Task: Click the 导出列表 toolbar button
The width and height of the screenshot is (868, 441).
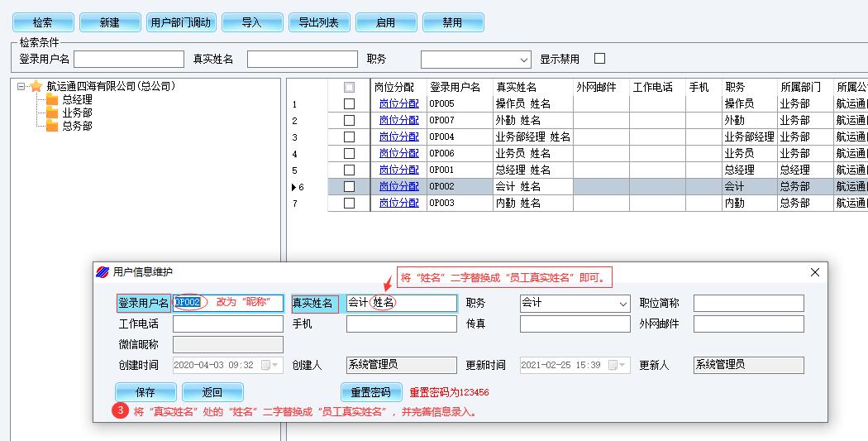Action: pyautogui.click(x=319, y=22)
